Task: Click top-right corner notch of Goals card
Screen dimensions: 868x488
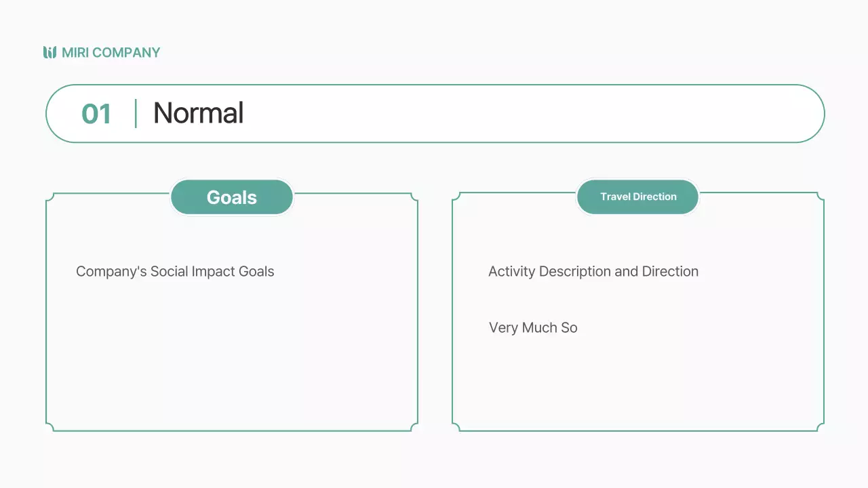Action: [414, 197]
